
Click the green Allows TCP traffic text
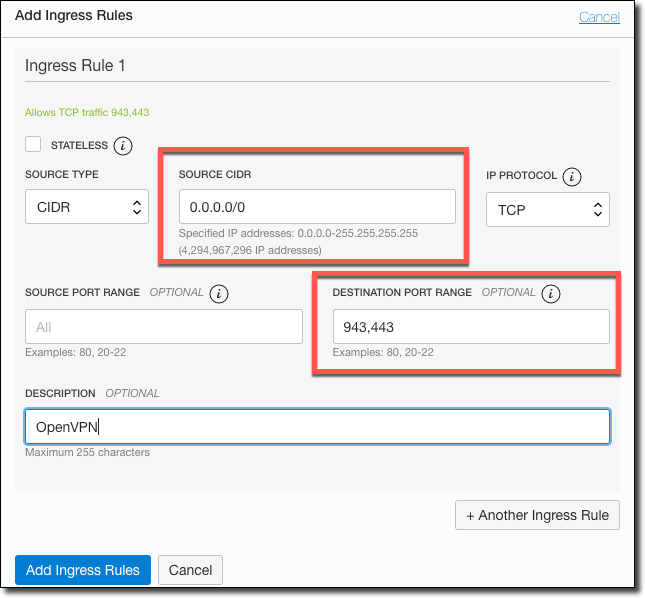point(87,113)
